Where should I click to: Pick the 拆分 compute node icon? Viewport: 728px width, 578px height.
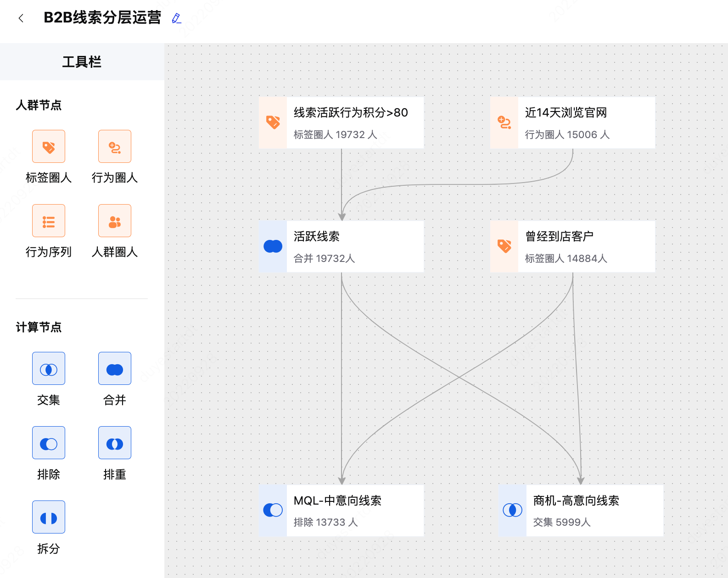pos(49,517)
